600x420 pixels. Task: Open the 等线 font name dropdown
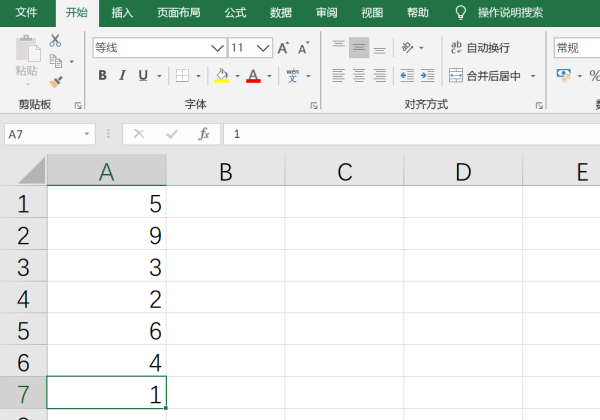[217, 48]
